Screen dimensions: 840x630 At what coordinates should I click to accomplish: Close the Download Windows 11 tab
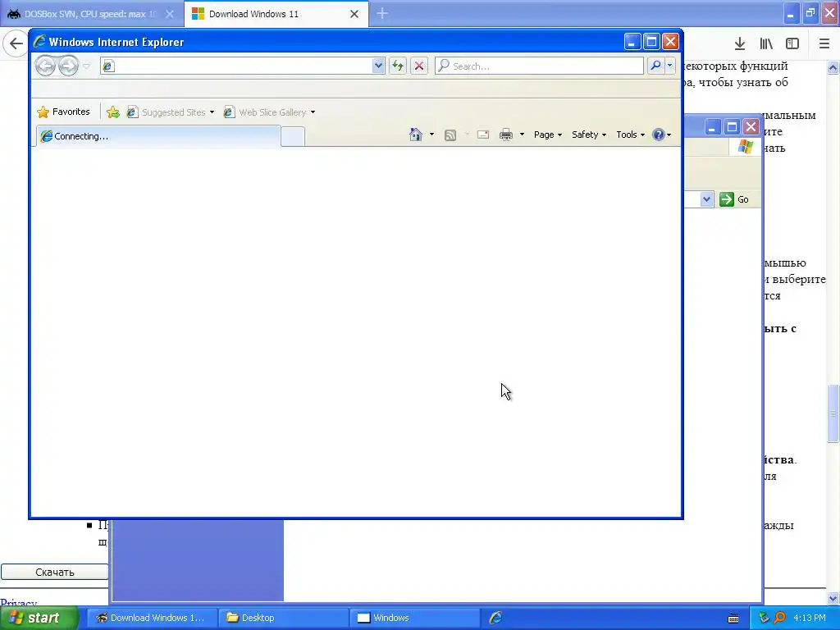pos(354,14)
